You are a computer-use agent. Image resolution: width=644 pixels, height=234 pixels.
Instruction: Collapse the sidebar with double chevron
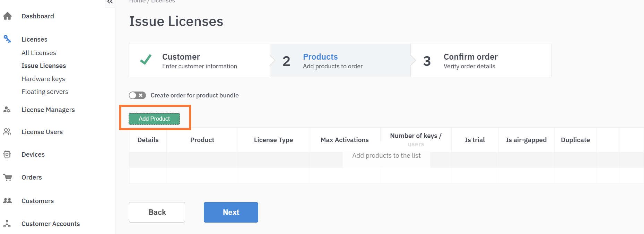110,2
